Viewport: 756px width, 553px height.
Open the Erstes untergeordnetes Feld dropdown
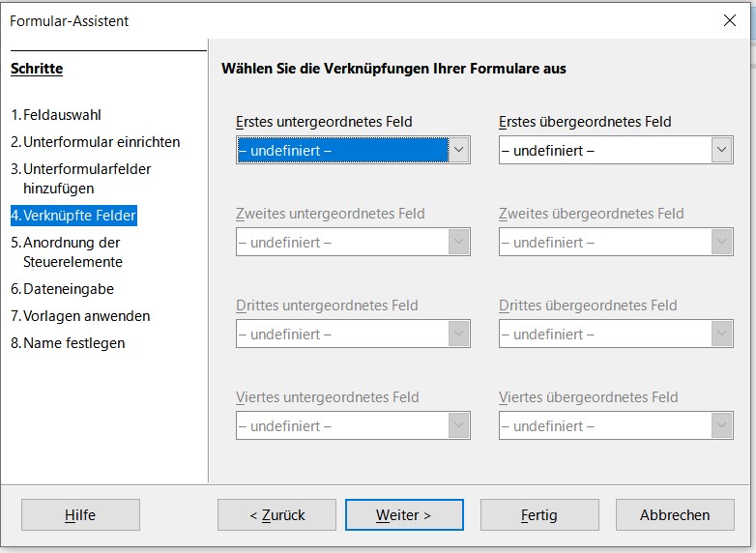click(353, 151)
